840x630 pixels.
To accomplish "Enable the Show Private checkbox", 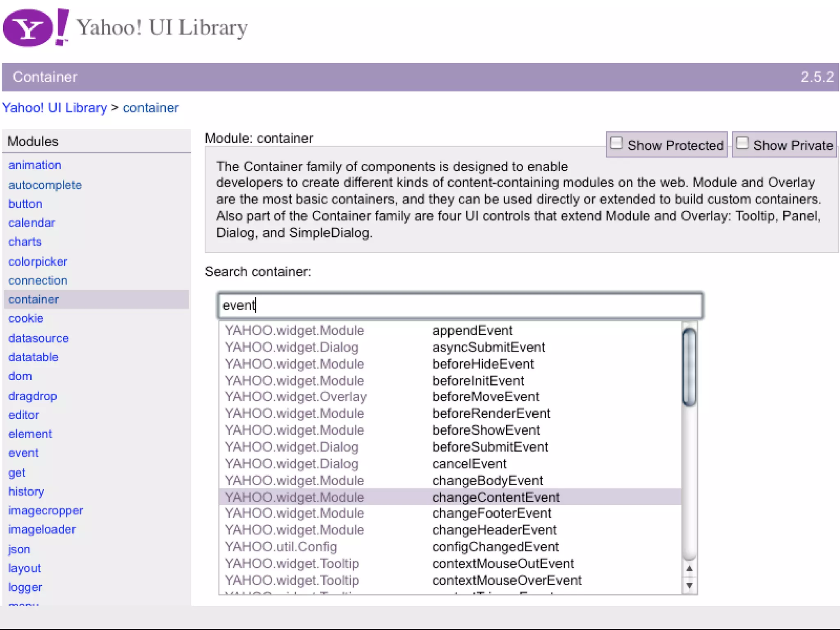I will (742, 144).
